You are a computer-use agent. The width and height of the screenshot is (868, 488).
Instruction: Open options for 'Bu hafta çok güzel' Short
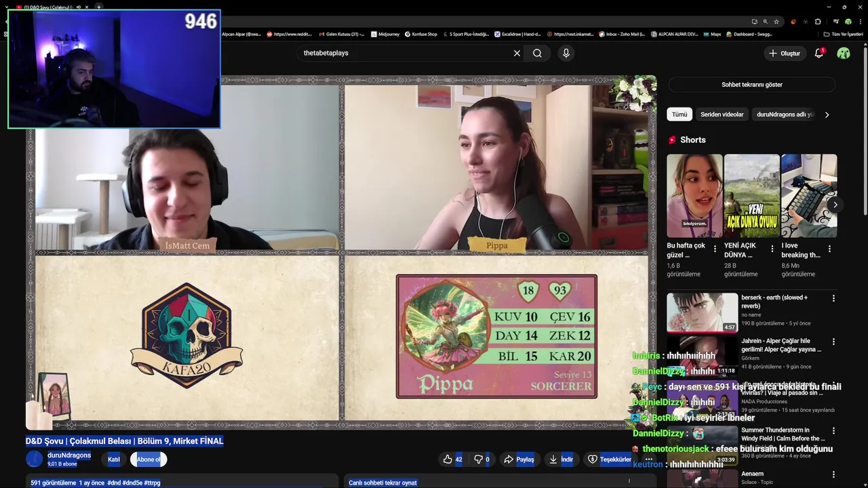[715, 249]
